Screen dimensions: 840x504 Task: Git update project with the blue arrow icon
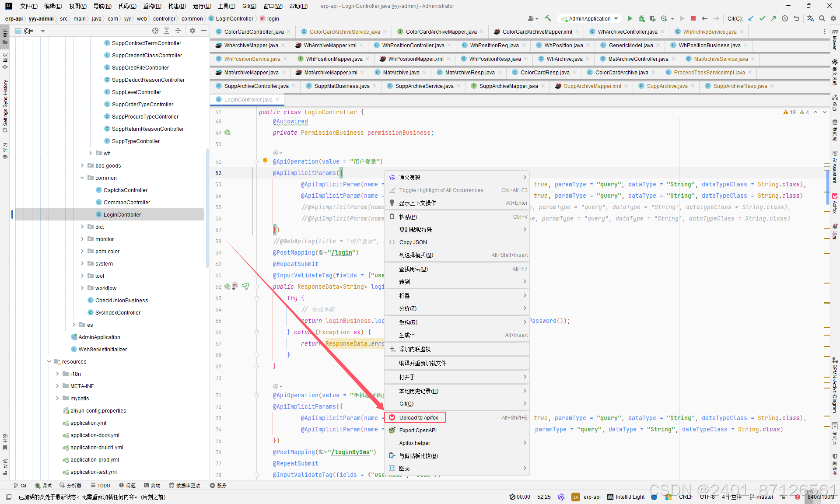(751, 18)
